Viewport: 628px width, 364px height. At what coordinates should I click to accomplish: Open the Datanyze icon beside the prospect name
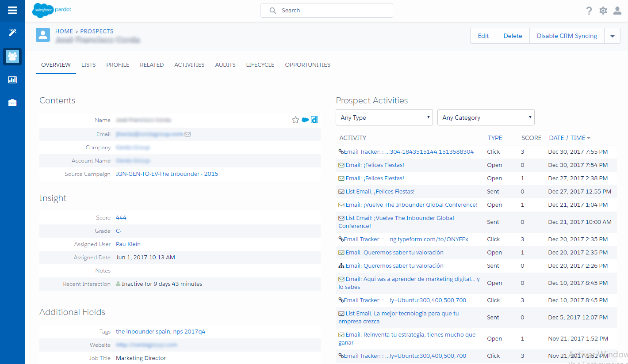tap(314, 120)
